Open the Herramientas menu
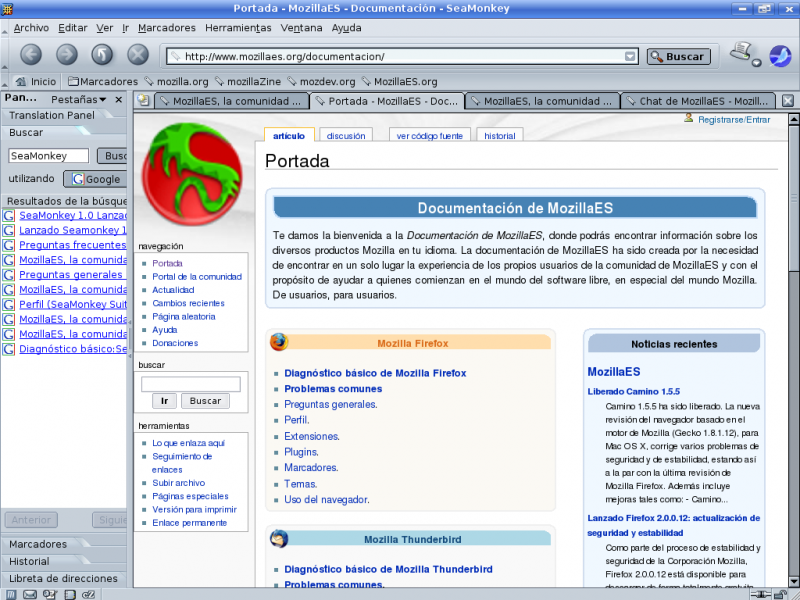Screen dimensions: 800x600 [238, 28]
